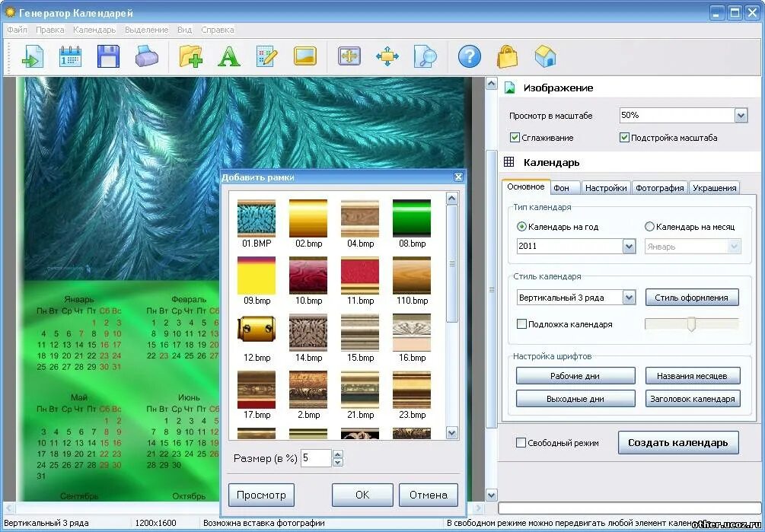Click the Заголовок календаря button

pyautogui.click(x=692, y=399)
